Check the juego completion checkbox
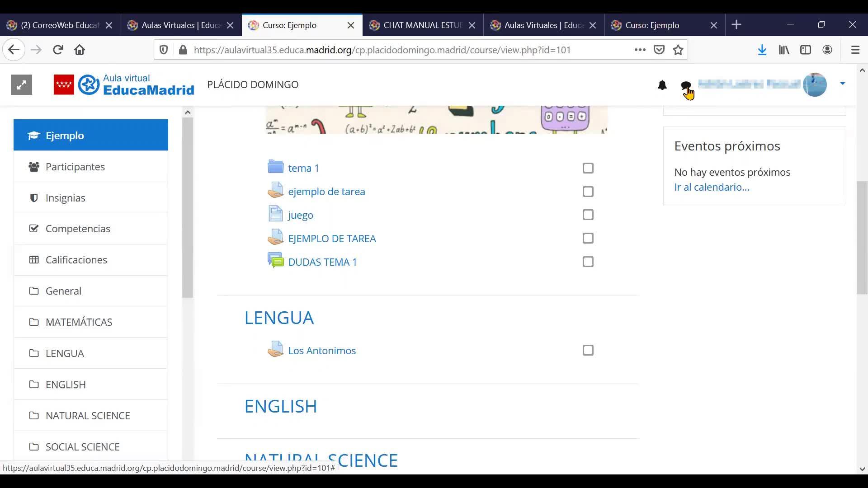Viewport: 868px width, 488px height. click(588, 215)
